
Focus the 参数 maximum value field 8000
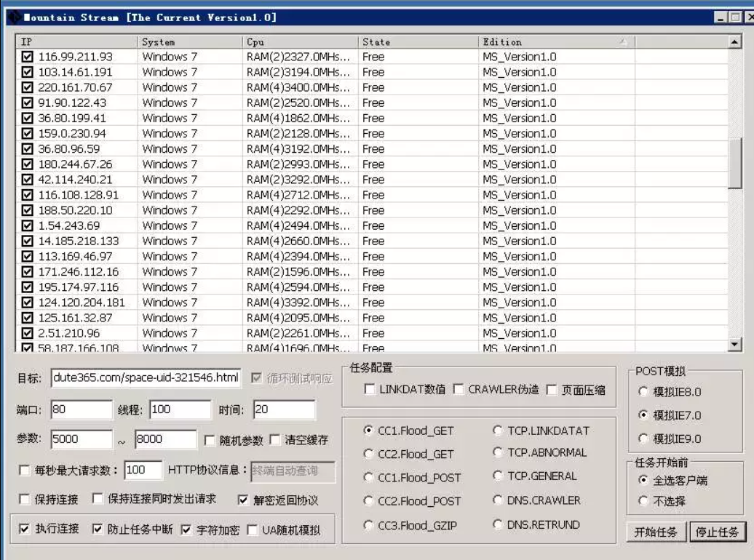[x=166, y=439]
